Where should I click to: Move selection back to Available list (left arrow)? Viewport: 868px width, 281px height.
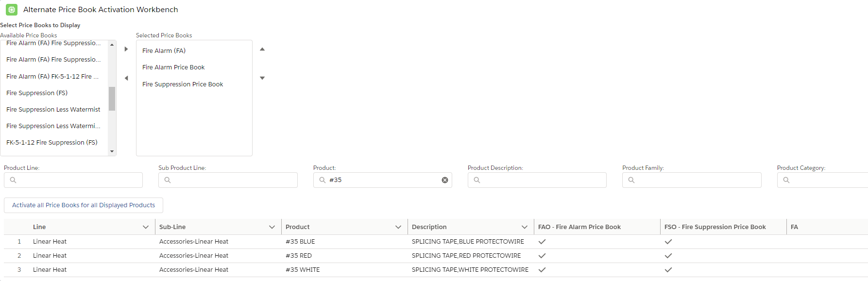point(126,78)
